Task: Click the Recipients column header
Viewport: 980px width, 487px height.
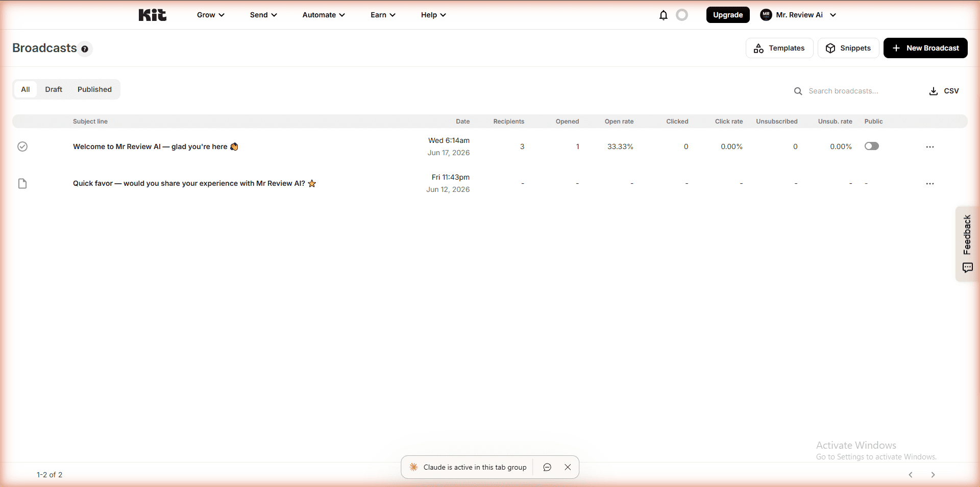Action: click(x=508, y=121)
